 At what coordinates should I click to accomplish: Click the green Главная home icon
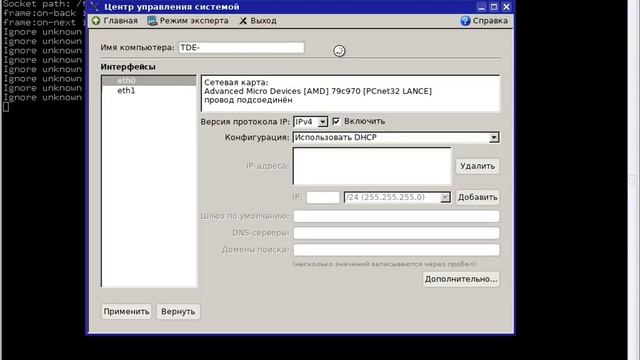tap(96, 21)
